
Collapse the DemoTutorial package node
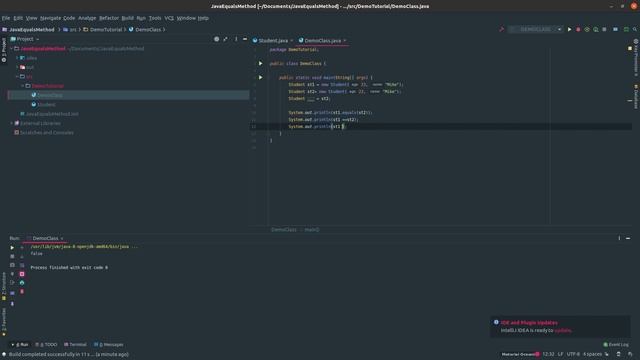click(x=22, y=86)
